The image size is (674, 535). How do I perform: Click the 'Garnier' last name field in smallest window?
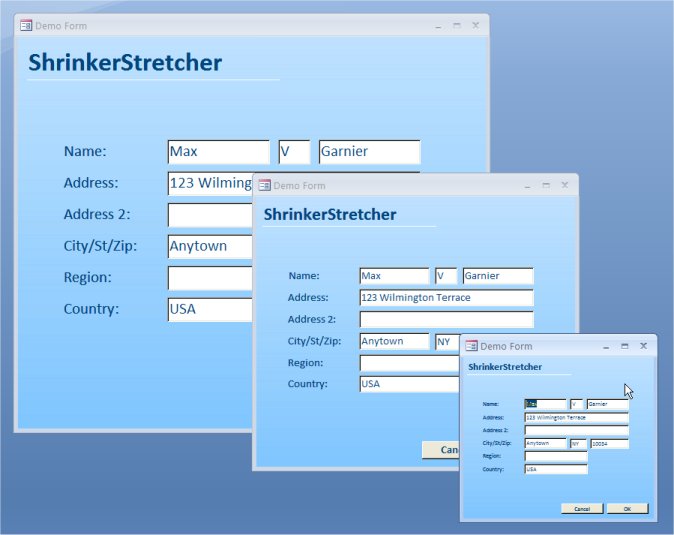607,404
